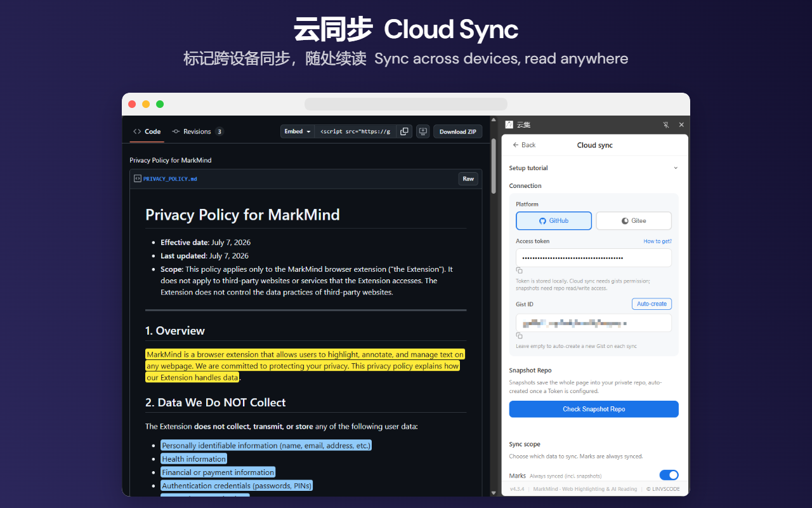This screenshot has width=812, height=508.
Task: Copy the access token with copy icon
Action: coord(519,271)
